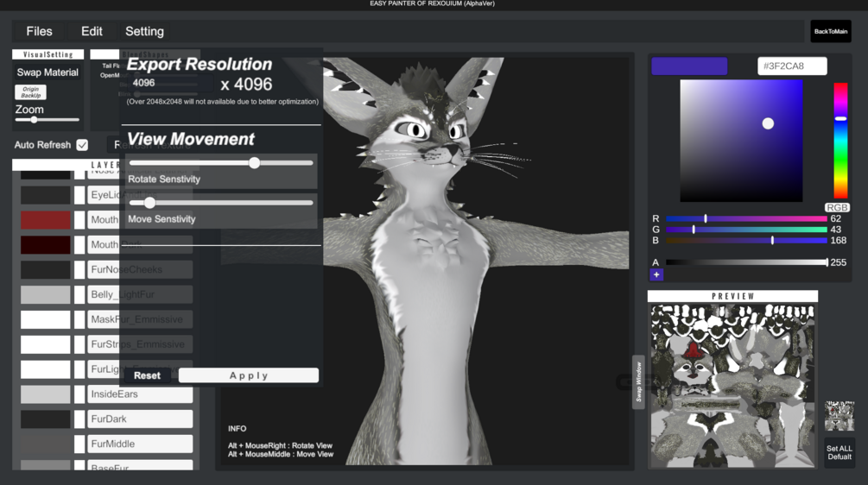Image resolution: width=868 pixels, height=485 pixels.
Task: Select the MaskFur_Emmissive color swatch
Action: coord(46,319)
